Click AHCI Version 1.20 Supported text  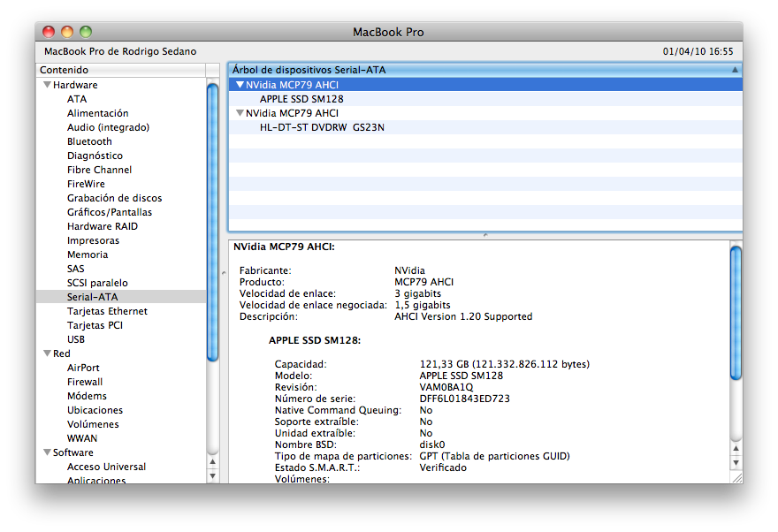click(463, 316)
